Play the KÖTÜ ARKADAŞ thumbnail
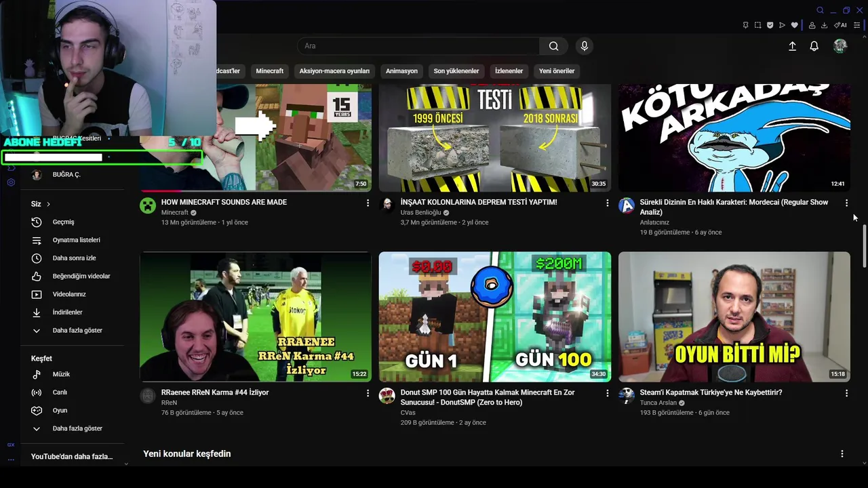 (734, 138)
